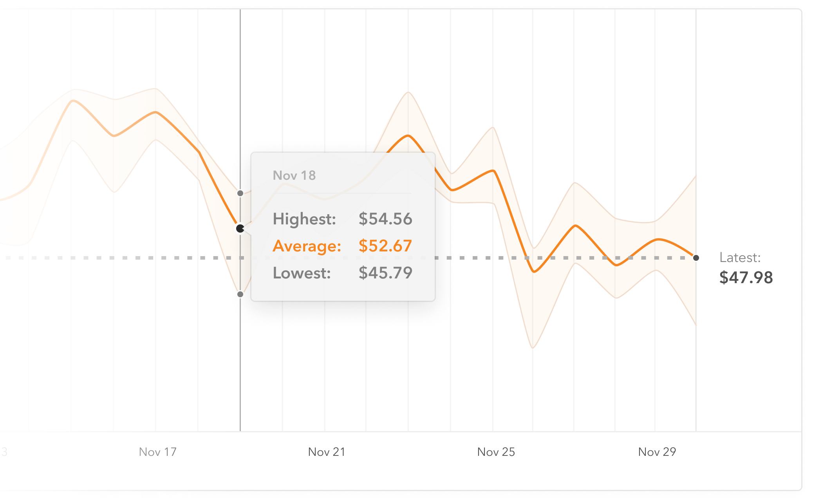Click the upper gray highest-price marker dot
Viewport: 813px width, 504px height.
[x=240, y=193]
